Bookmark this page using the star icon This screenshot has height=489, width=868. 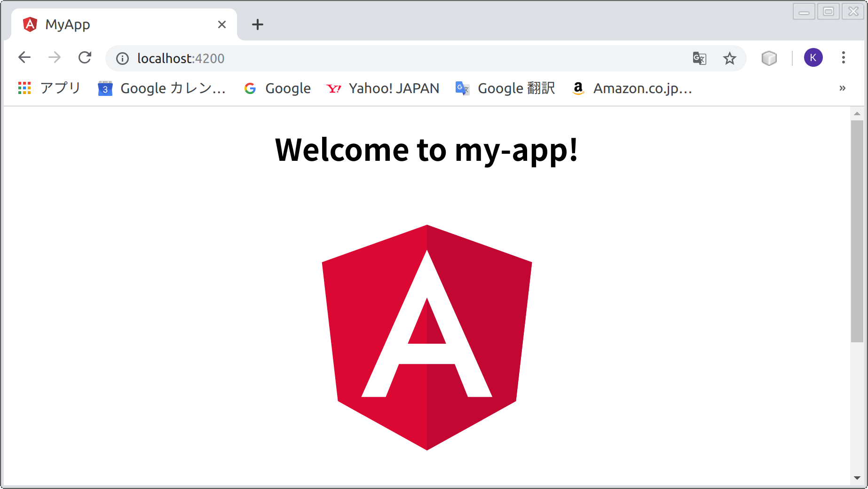730,58
